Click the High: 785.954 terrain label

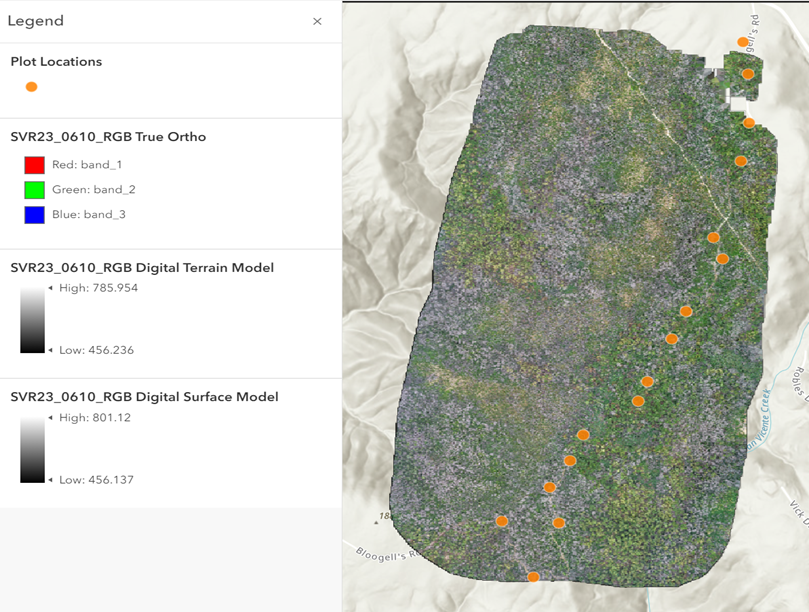coord(98,288)
